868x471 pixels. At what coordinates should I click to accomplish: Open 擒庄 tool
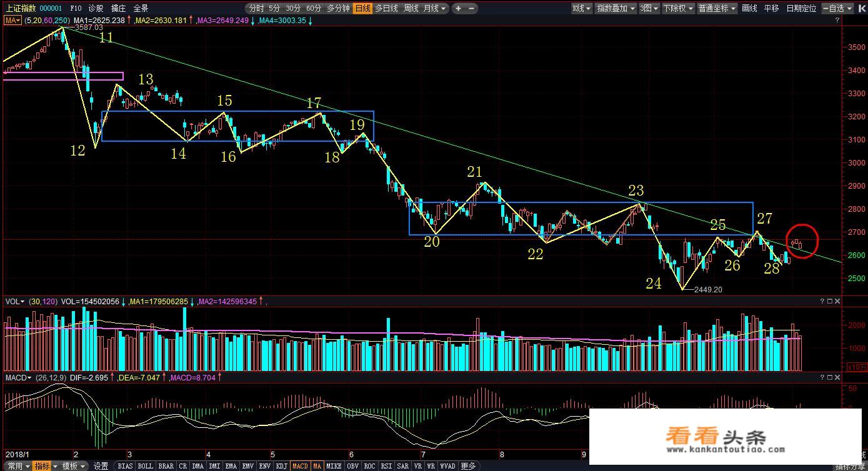pos(118,9)
